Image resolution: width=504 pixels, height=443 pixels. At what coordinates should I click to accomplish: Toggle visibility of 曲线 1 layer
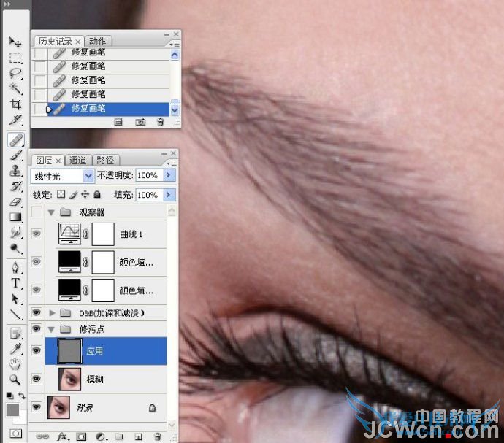[37, 234]
